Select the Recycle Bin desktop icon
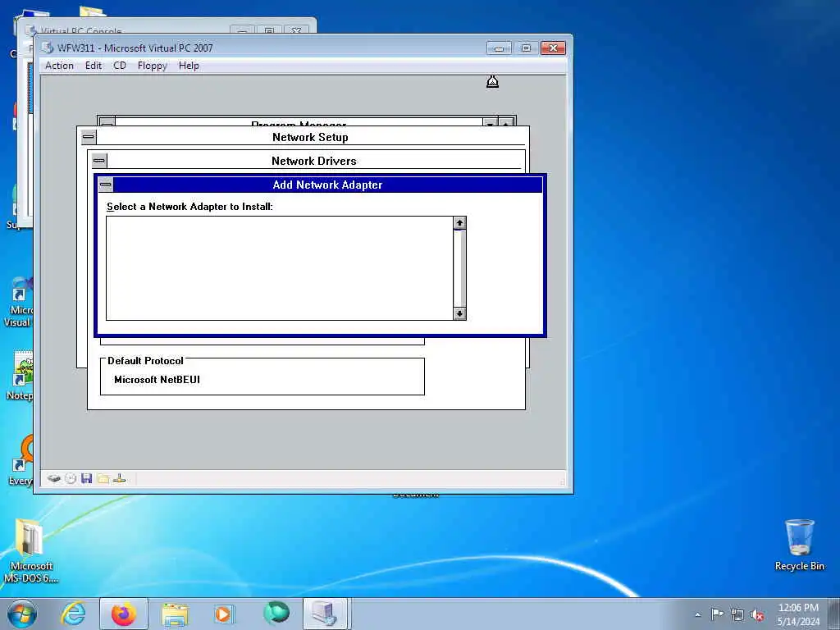This screenshot has width=840, height=630. pos(799,545)
